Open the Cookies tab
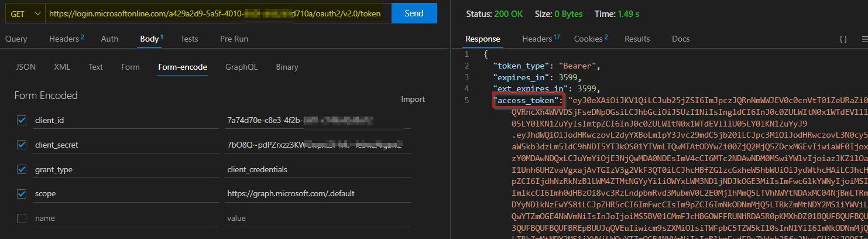This screenshot has width=868, height=239. [x=591, y=39]
